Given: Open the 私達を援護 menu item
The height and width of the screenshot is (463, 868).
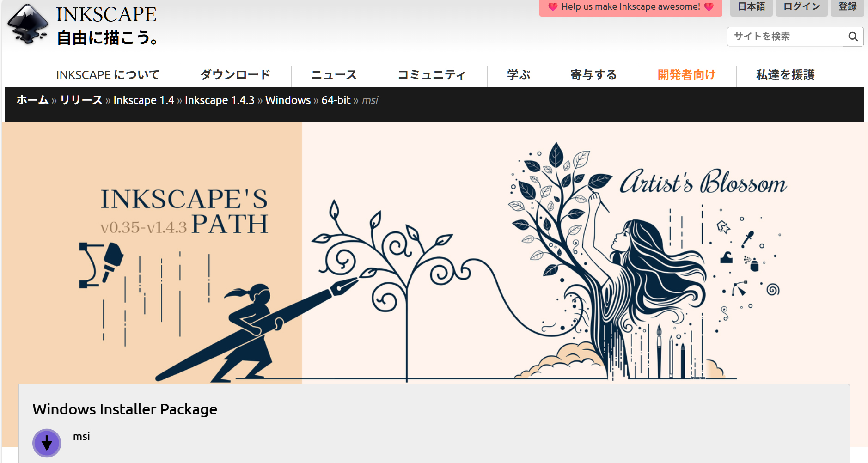Looking at the screenshot, I should [785, 75].
